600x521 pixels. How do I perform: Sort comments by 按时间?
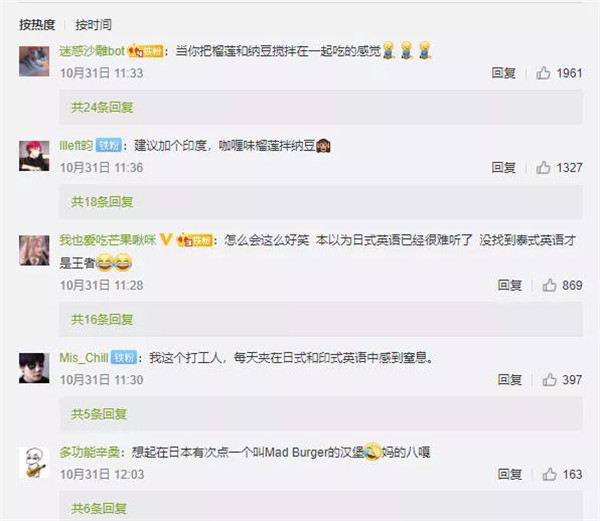coord(93,25)
